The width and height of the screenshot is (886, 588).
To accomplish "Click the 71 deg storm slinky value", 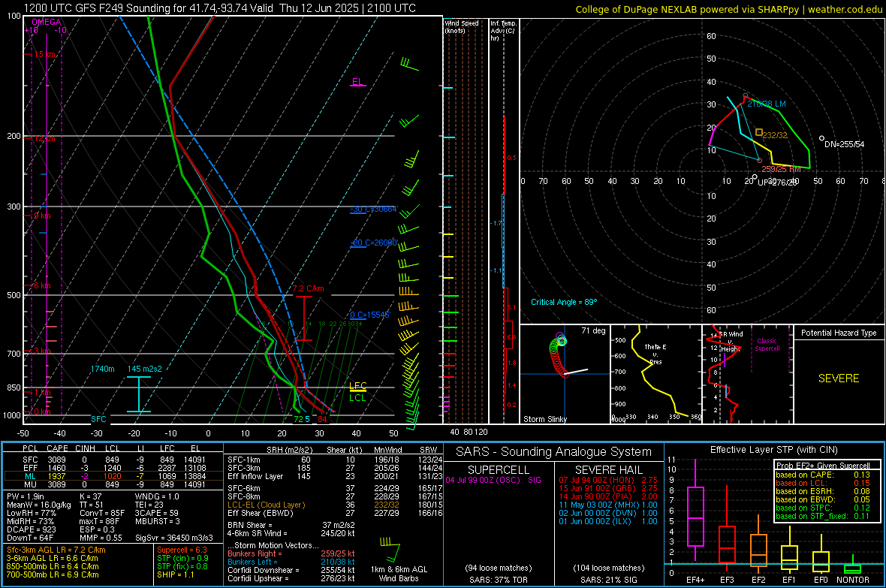I will pyautogui.click(x=593, y=330).
